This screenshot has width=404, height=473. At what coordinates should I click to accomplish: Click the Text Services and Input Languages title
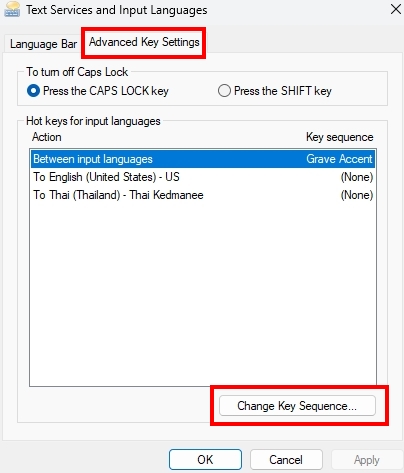117,10
